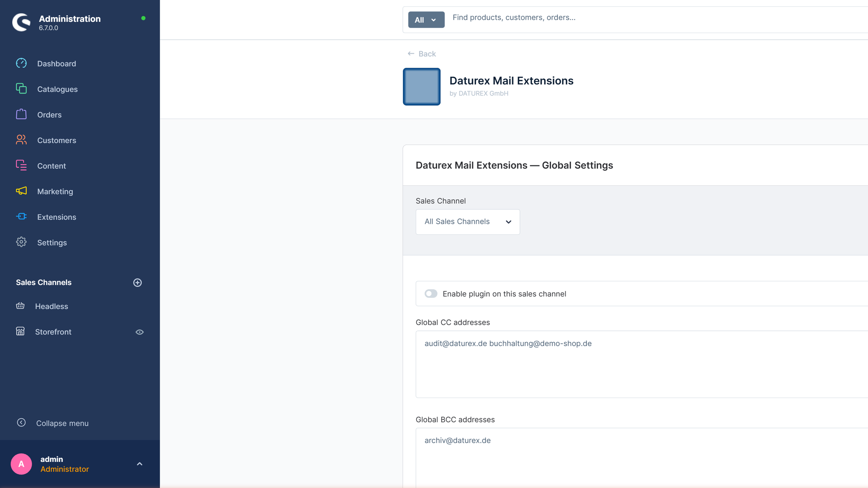The width and height of the screenshot is (868, 488).
Task: Click the Sales Channel field label
Action: [x=440, y=201]
